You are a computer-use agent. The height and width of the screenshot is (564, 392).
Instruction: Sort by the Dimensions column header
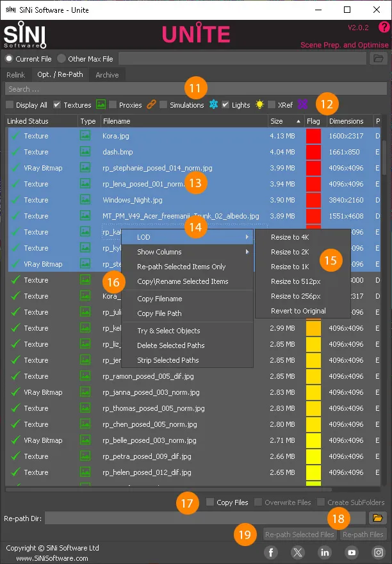click(350, 121)
